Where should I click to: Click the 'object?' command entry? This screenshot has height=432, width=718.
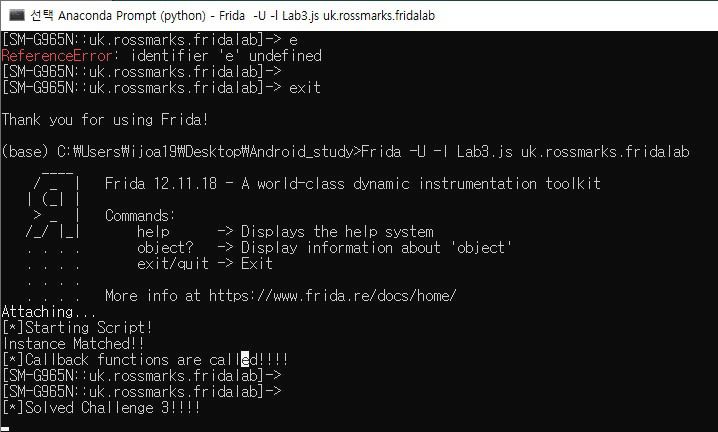click(165, 248)
